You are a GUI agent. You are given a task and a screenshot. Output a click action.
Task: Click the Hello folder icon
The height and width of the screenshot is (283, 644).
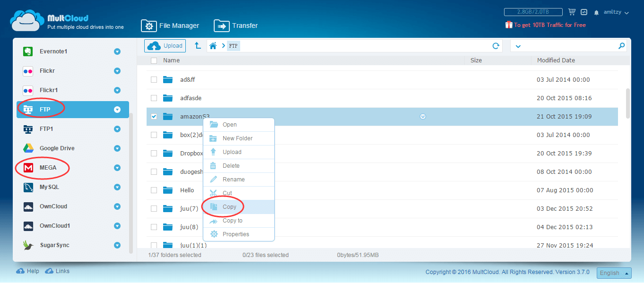click(168, 190)
